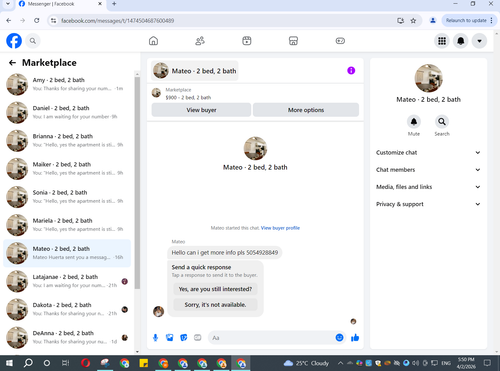Click the Aa message input field
The image size is (500, 371).
point(272,338)
